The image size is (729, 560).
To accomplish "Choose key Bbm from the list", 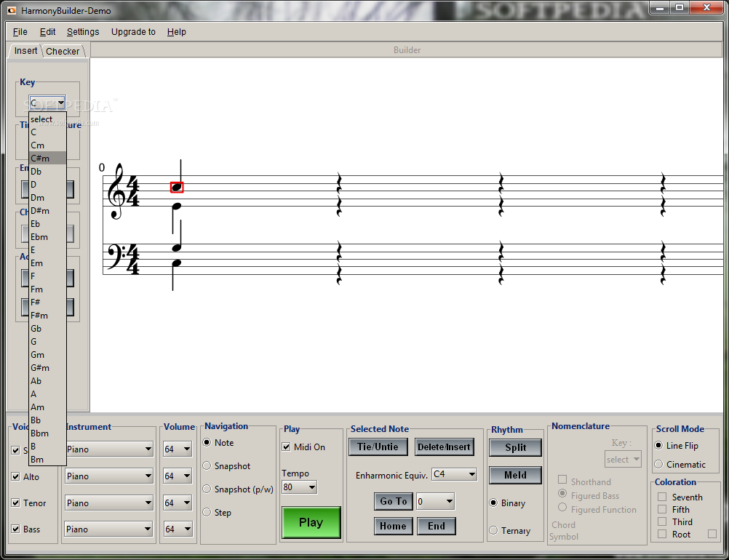I will [47, 433].
